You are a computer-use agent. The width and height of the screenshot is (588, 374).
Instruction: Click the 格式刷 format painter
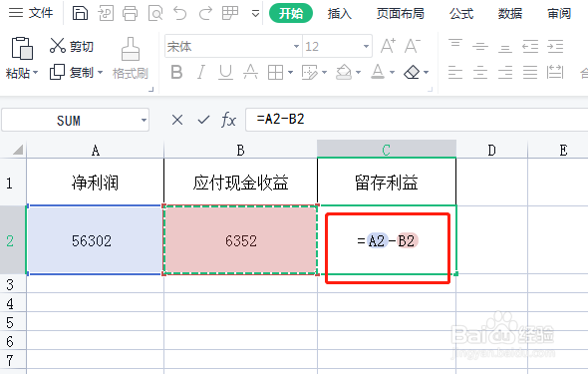point(131,59)
